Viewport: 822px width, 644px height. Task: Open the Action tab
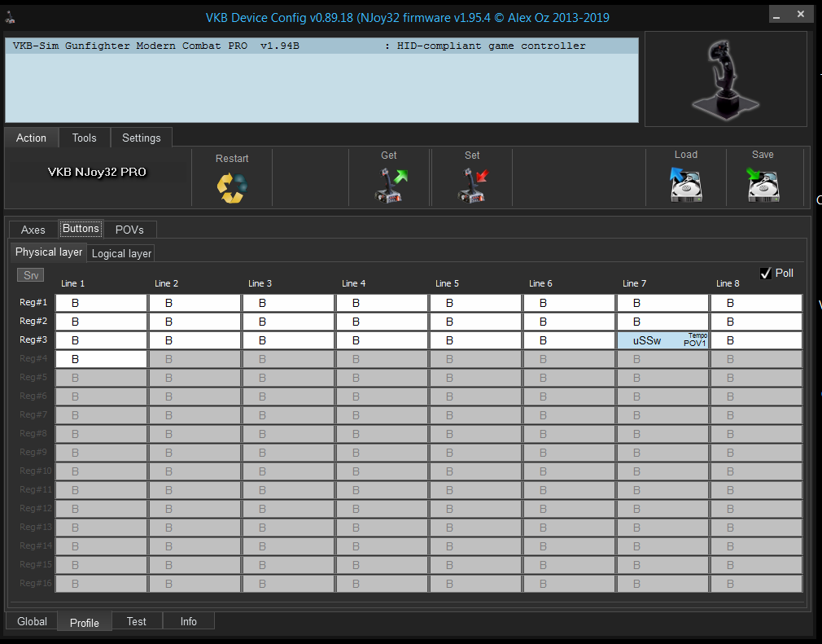coord(31,138)
